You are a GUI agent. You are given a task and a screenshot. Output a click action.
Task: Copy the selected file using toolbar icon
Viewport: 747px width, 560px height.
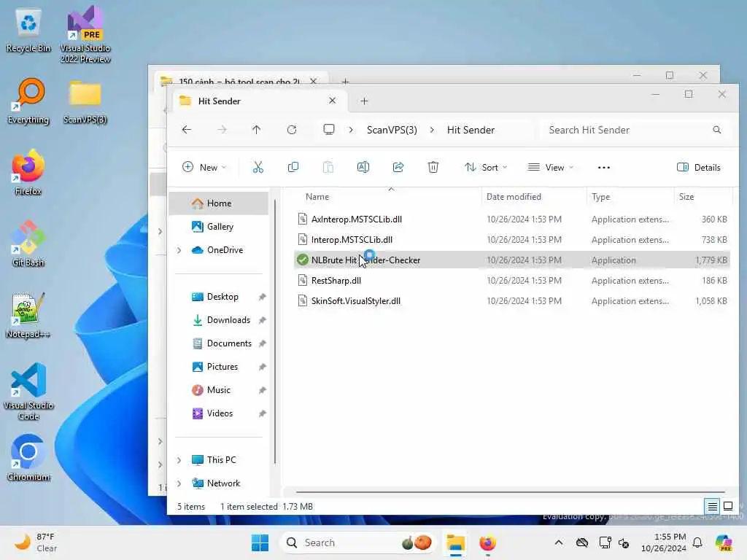293,167
